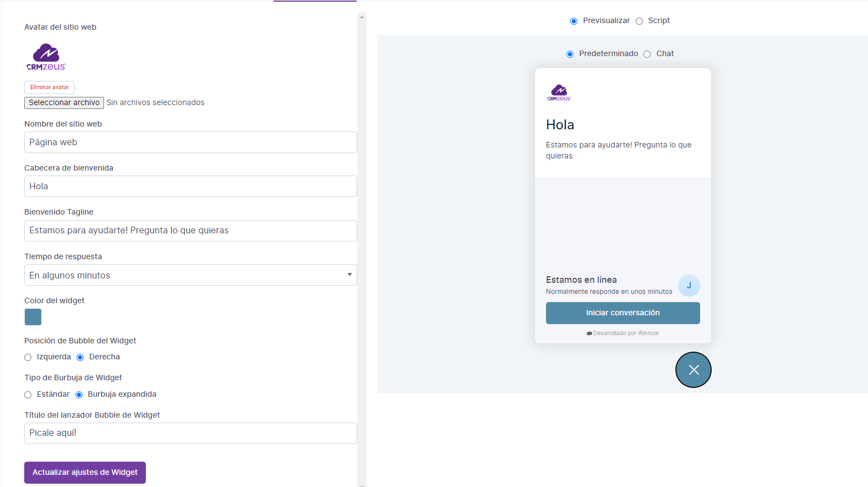Image resolution: width=868 pixels, height=487 pixels.
Task: Click the CRMZeus avatar logo in settings
Action: tap(46, 57)
